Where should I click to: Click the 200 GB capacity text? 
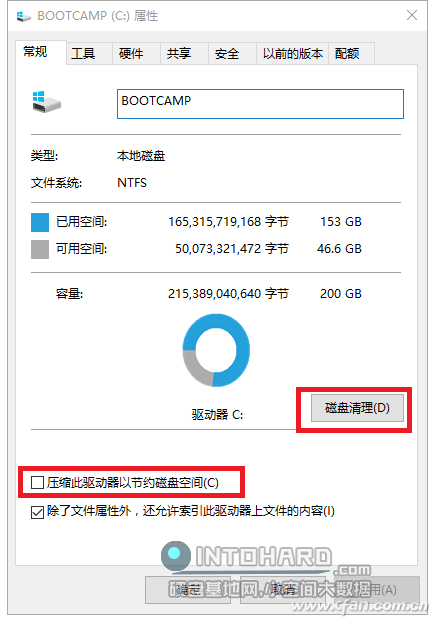[x=341, y=294]
